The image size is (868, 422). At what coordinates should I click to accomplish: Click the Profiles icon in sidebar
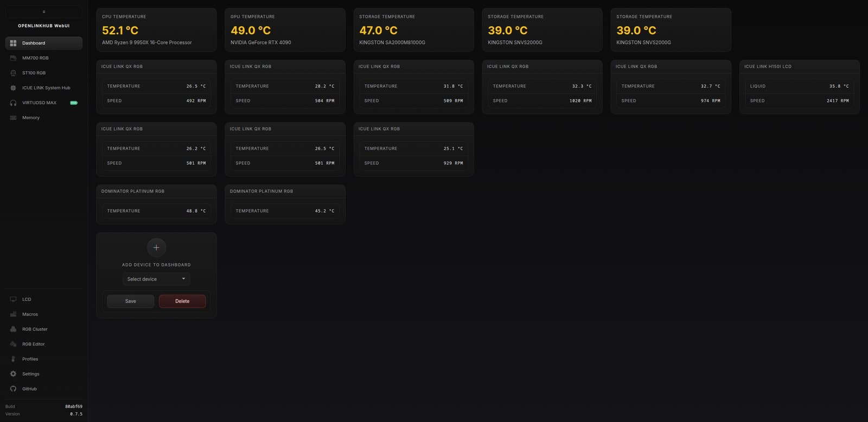13,359
